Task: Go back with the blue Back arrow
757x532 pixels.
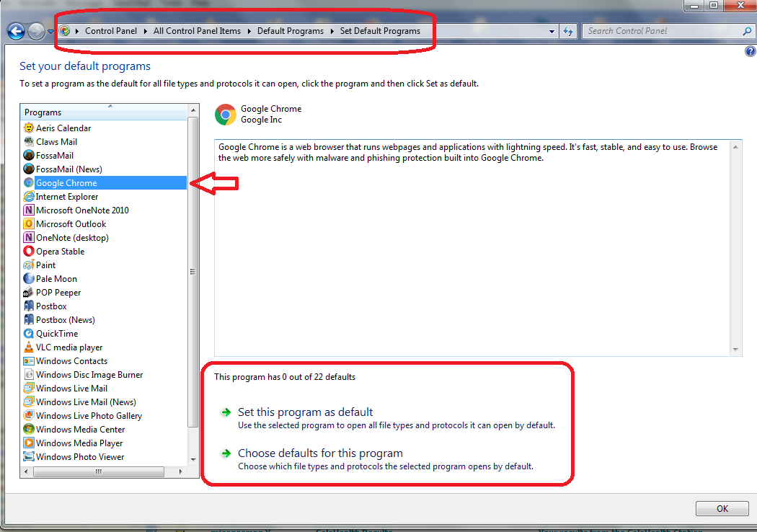Action: (x=16, y=32)
